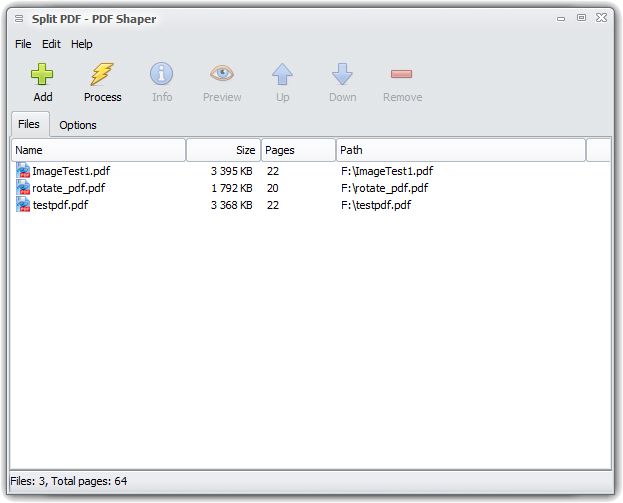Open the Edit menu

click(x=51, y=44)
